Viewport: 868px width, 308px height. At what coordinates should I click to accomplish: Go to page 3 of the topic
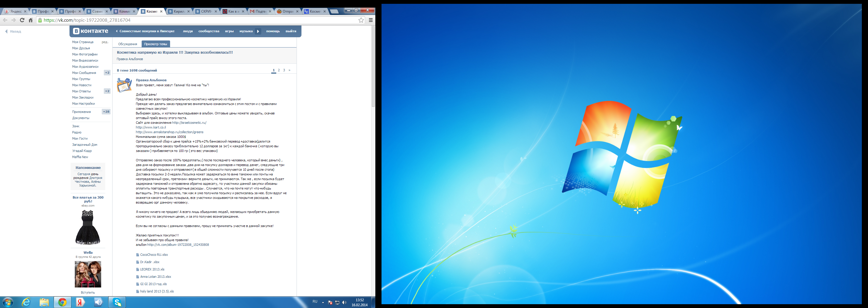284,70
